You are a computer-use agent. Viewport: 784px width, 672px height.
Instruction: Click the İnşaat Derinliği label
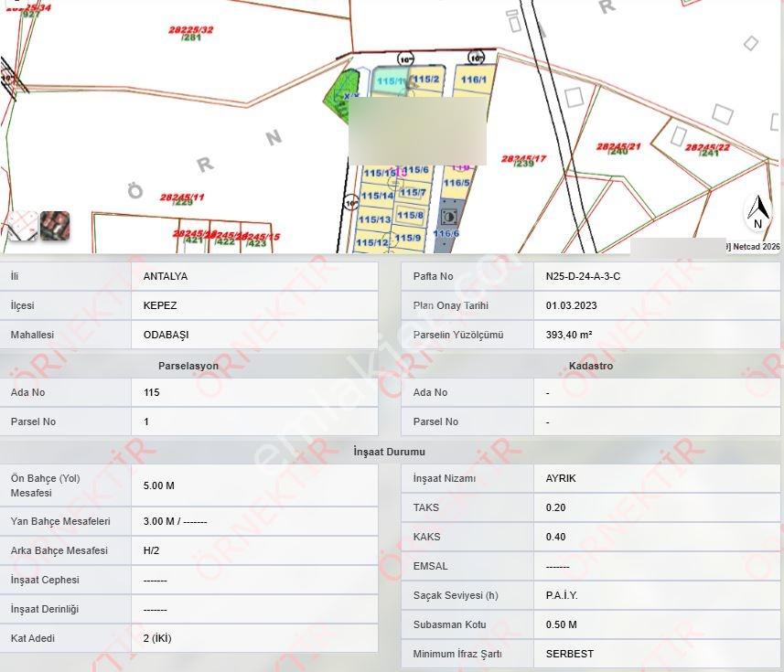[45, 609]
